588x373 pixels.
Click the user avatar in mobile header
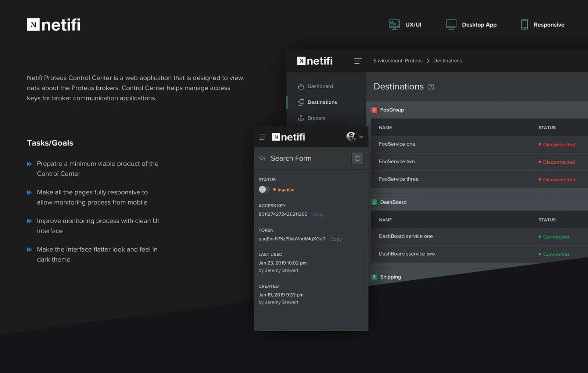coord(351,136)
